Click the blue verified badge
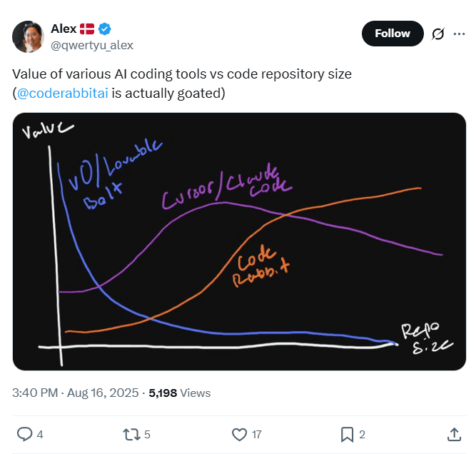 105,29
